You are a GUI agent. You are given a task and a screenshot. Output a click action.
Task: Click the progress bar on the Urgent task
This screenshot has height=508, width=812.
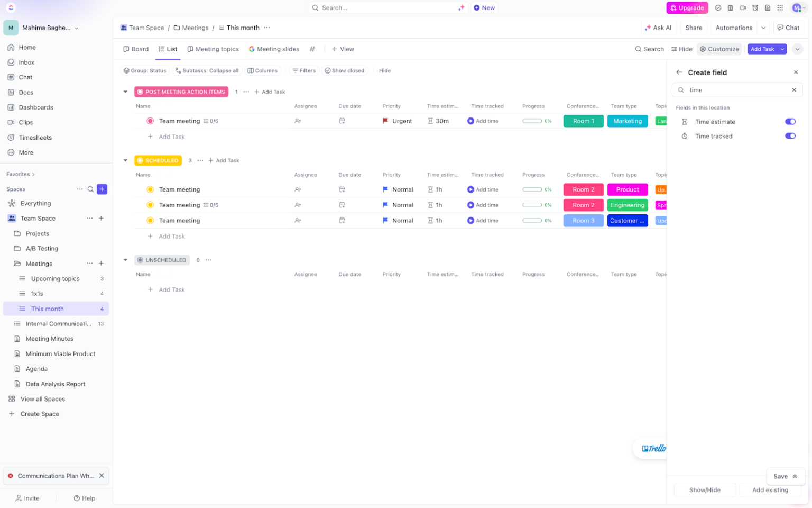(533, 121)
